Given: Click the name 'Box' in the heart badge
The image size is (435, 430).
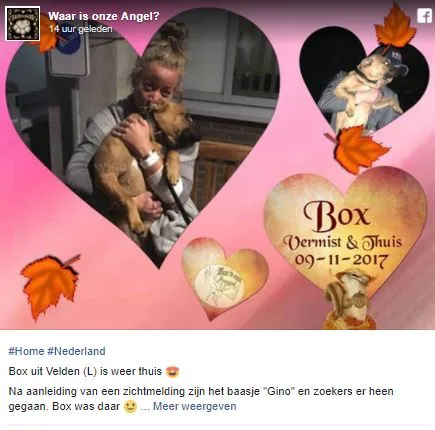Looking at the screenshot, I should pyautogui.click(x=337, y=217).
